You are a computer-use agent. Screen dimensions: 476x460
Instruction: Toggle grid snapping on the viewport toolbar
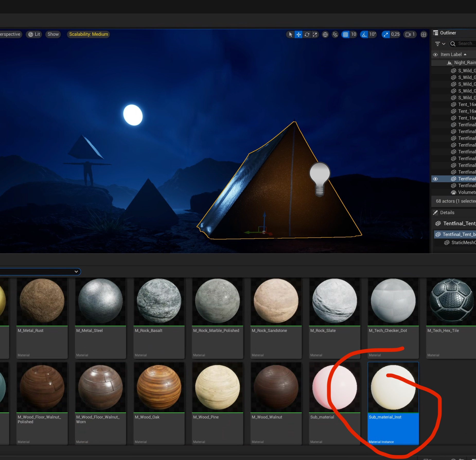pos(345,34)
